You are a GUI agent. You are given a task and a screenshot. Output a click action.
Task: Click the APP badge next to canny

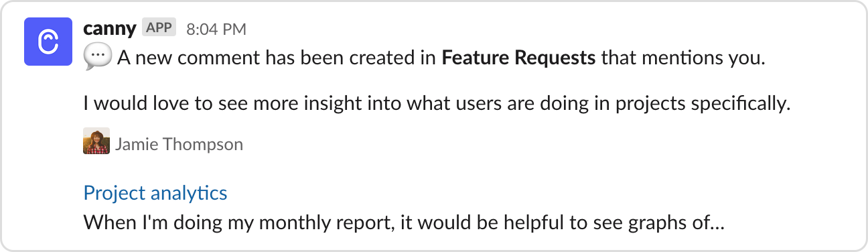[159, 28]
